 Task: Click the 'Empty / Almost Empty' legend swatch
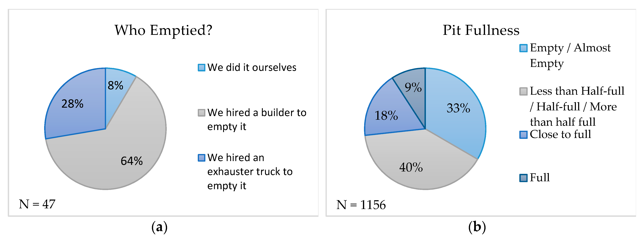pyautogui.click(x=523, y=48)
